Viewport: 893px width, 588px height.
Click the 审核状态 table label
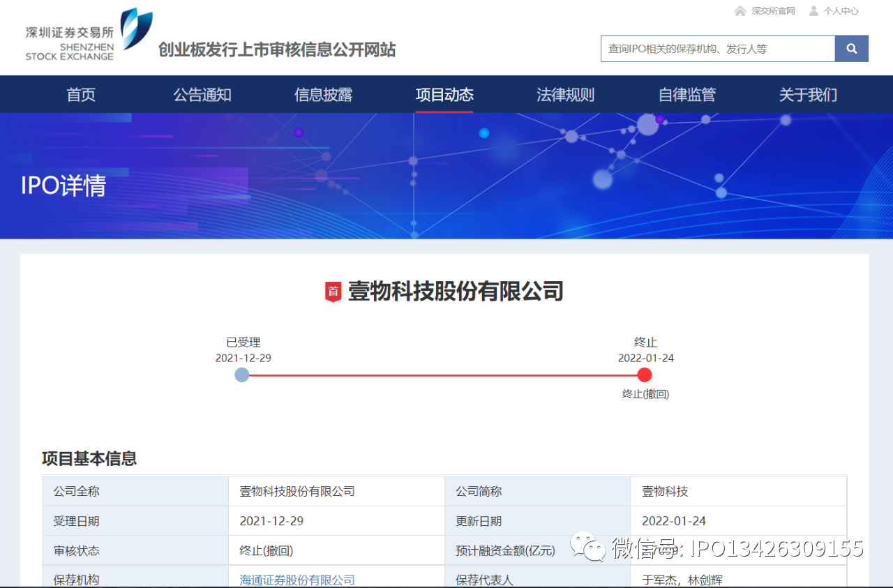pyautogui.click(x=77, y=551)
